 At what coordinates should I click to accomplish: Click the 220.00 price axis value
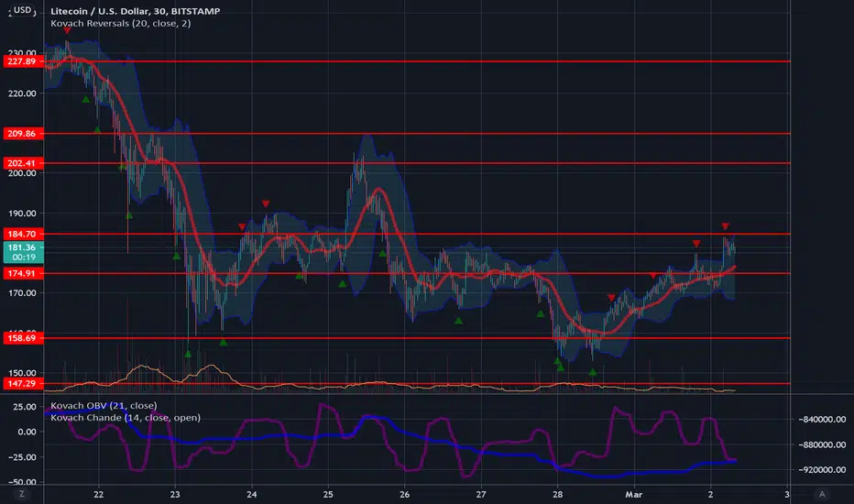point(22,93)
